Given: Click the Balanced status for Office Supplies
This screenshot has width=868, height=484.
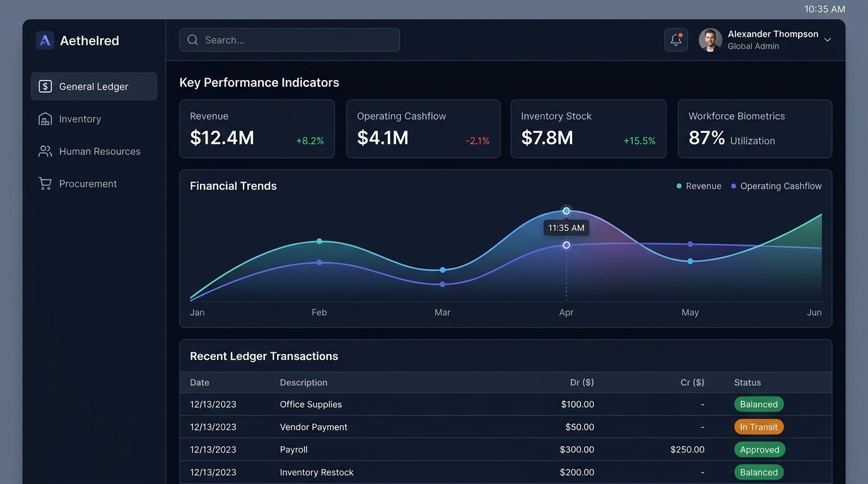Looking at the screenshot, I should click(x=759, y=405).
